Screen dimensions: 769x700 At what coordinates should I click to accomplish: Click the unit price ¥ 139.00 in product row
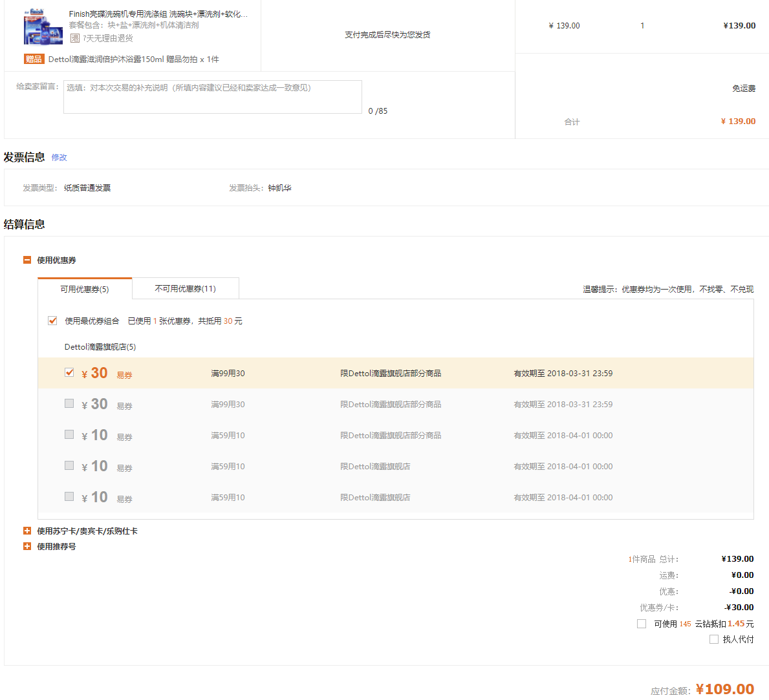pyautogui.click(x=564, y=25)
